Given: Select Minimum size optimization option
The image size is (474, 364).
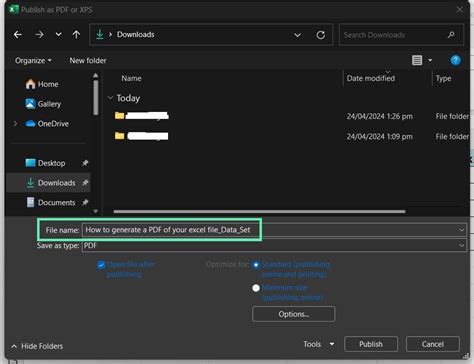Looking at the screenshot, I should (x=256, y=288).
